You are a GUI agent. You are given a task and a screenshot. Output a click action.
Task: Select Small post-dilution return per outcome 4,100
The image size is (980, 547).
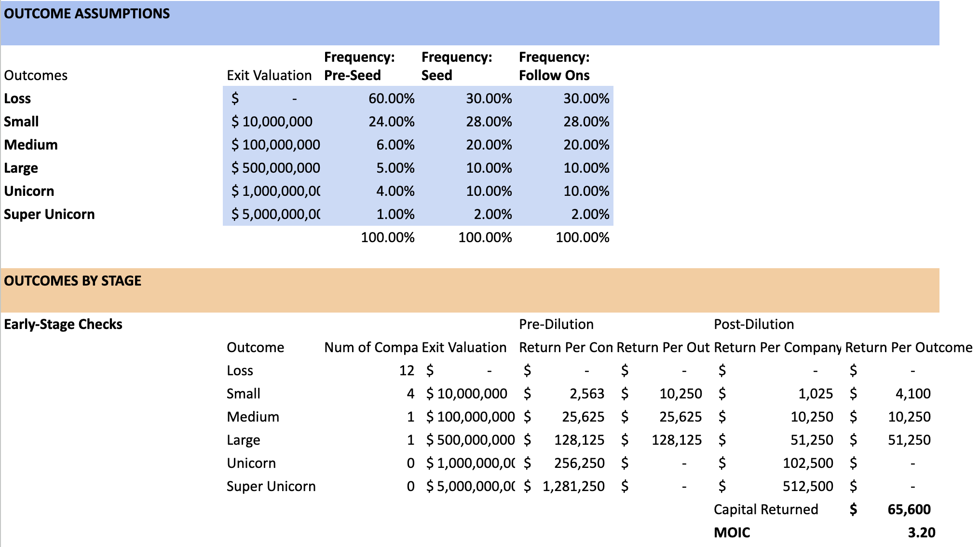tap(912, 394)
